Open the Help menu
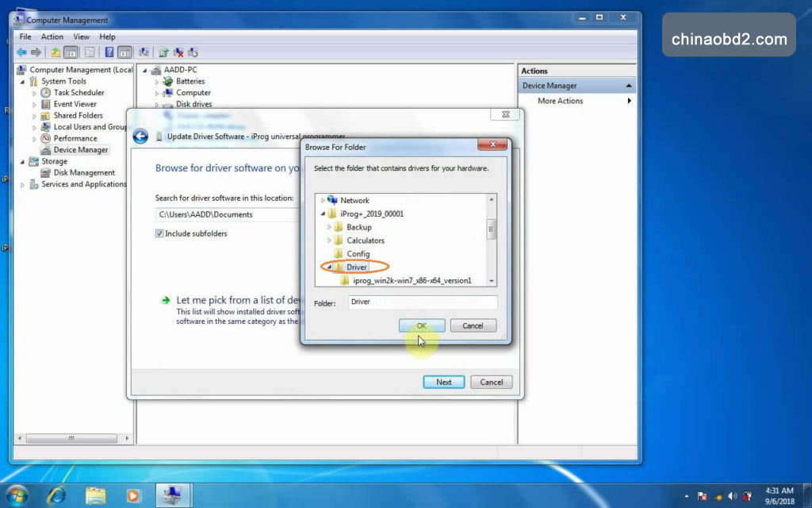Screen dimensions: 812x508 point(107,37)
